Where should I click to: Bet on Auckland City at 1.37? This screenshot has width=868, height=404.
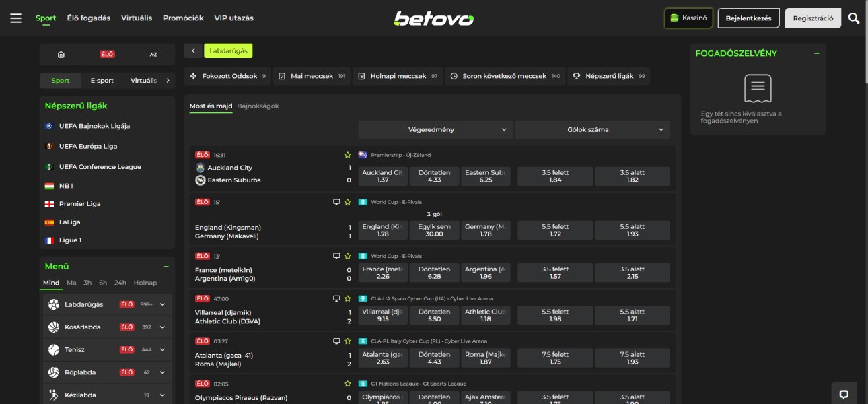pos(383,176)
